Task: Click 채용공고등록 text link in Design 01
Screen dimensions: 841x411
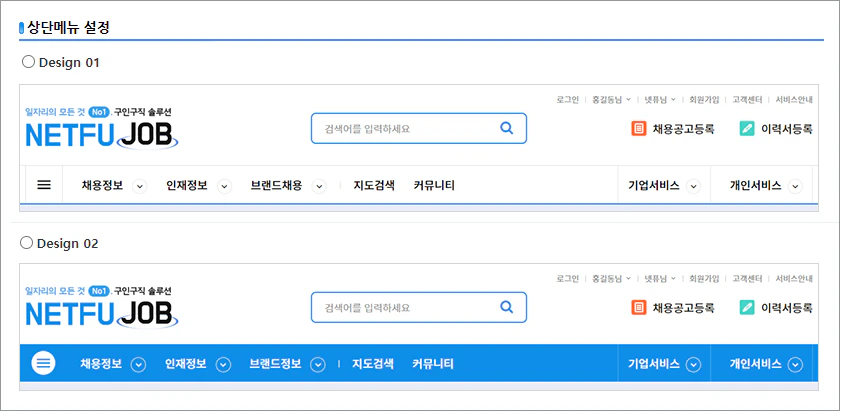Action: pyautogui.click(x=683, y=129)
